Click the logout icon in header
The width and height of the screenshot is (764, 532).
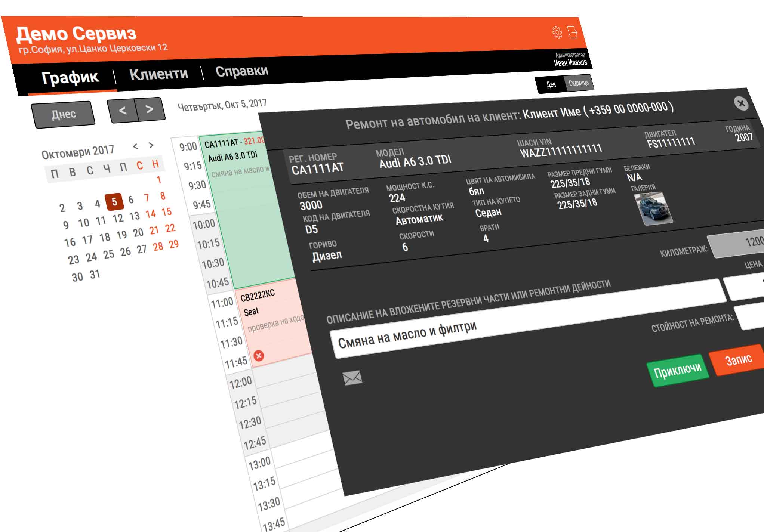(x=573, y=32)
